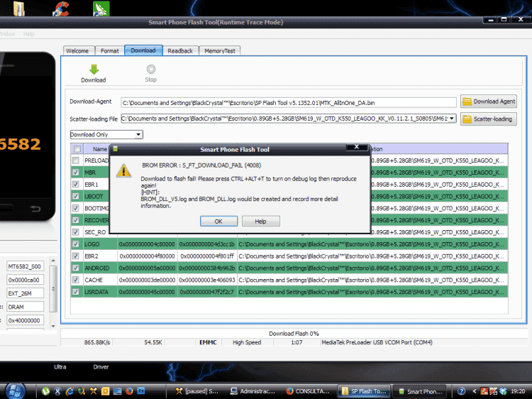Viewport: 532px width, 399px height.
Task: Click the help question-mark tray icon
Action: coord(461,391)
